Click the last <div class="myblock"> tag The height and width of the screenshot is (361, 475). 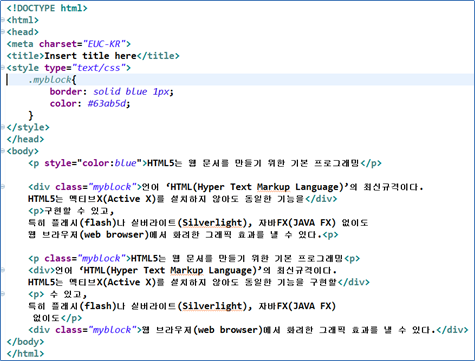coord(85,330)
